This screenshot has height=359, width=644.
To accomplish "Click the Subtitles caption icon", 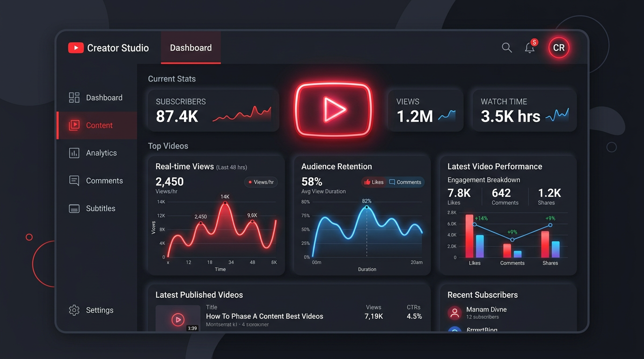I will pyautogui.click(x=74, y=208).
